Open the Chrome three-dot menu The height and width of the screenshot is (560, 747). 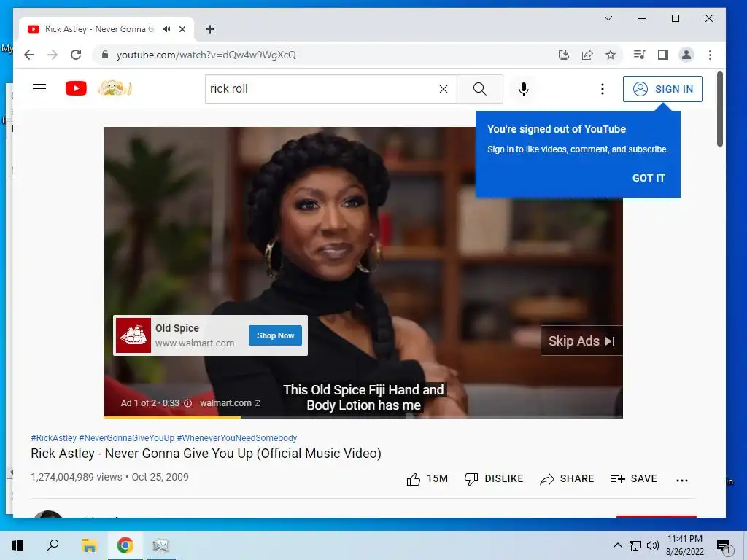[x=710, y=55]
